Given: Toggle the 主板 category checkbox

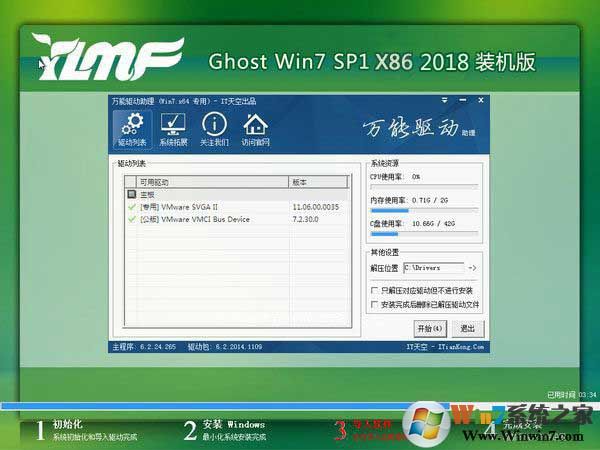Looking at the screenshot, I should point(132,194).
